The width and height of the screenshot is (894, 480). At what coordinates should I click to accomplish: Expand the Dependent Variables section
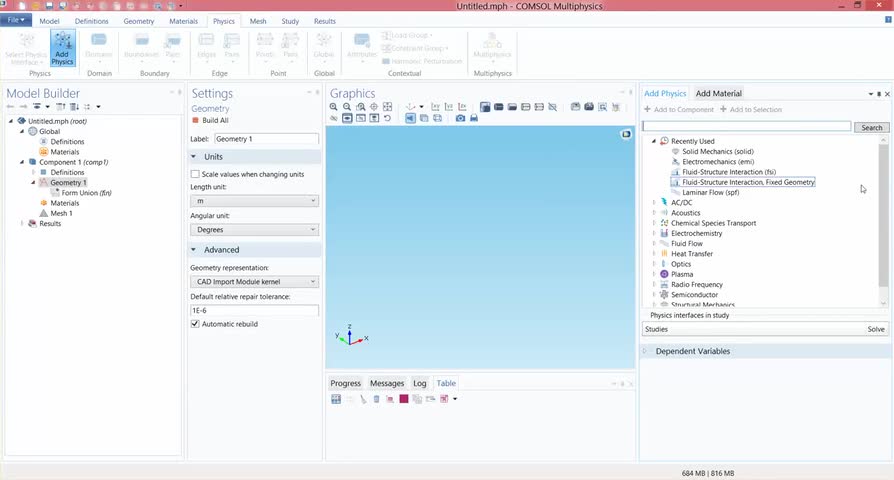click(x=645, y=351)
